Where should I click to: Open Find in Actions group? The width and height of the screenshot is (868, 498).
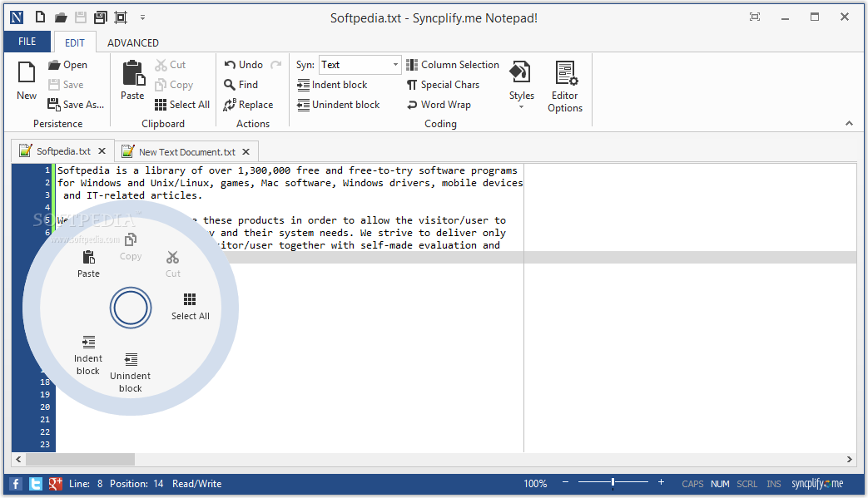point(241,85)
